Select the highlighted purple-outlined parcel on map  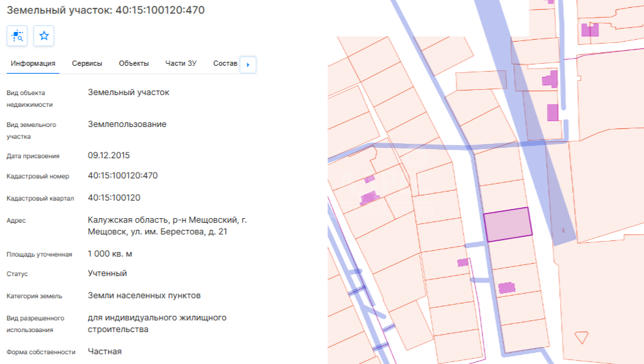(x=507, y=225)
